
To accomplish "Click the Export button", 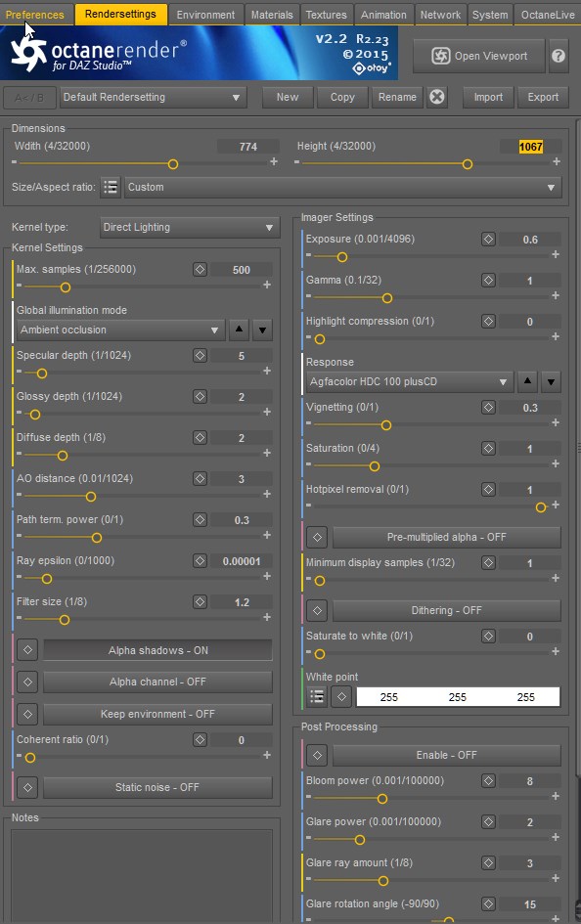I will 543,97.
